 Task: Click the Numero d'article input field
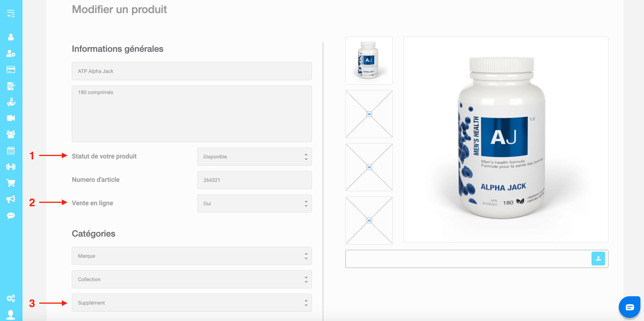[254, 180]
